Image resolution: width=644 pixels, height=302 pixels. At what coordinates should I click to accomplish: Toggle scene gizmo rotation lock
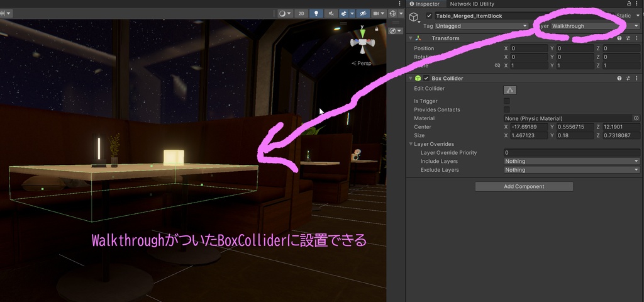pos(377,29)
